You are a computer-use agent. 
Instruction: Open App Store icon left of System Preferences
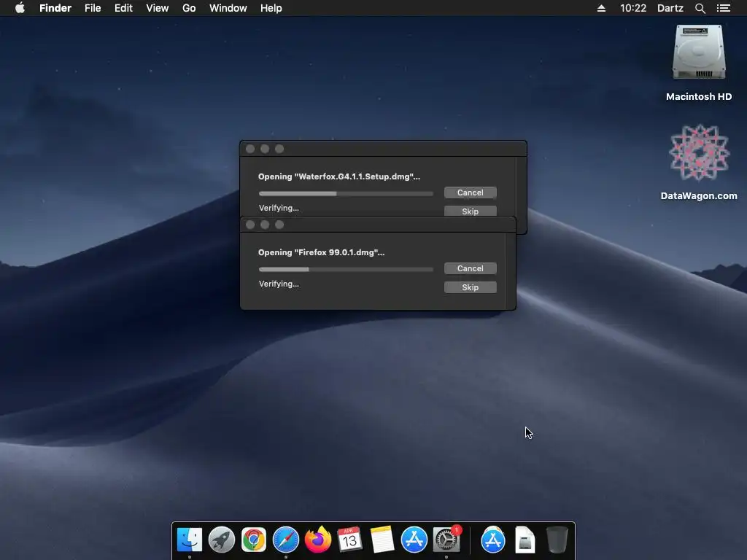[414, 540]
